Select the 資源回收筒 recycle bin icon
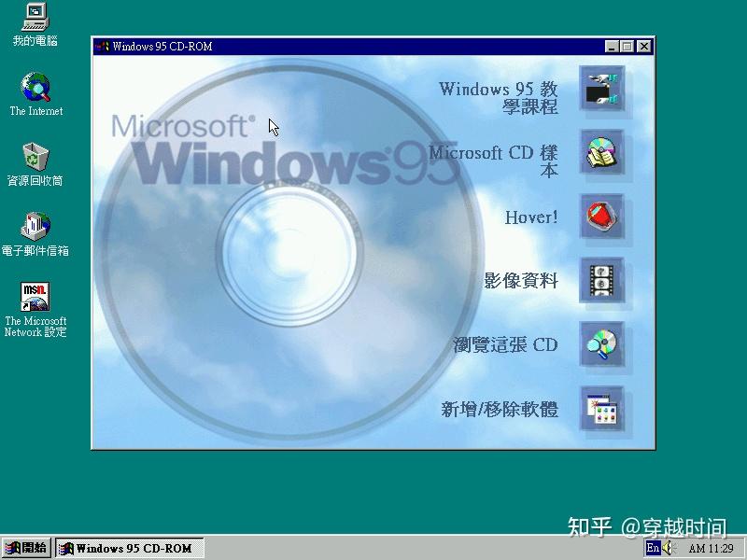Viewport: 747px width, 560px height. point(35,164)
